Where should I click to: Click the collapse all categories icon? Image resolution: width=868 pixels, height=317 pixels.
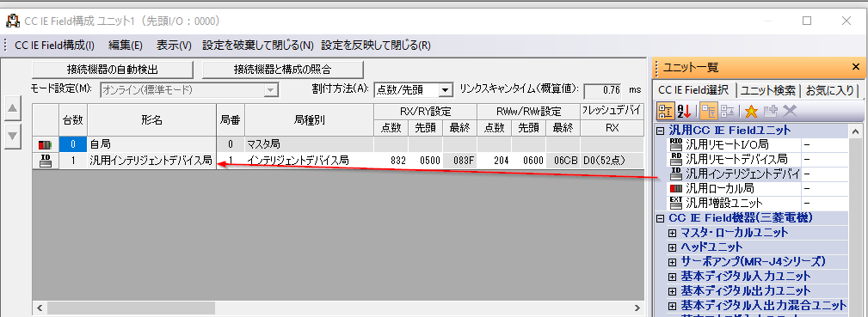(727, 111)
